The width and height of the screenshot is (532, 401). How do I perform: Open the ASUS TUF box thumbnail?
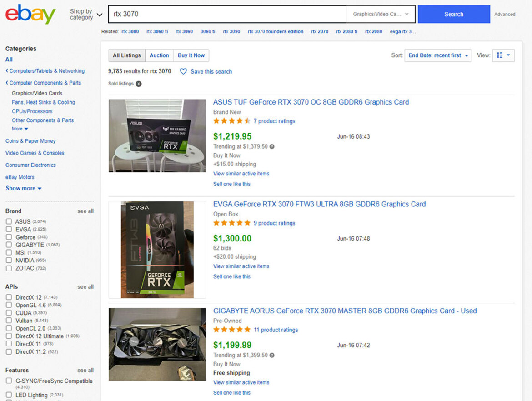tap(157, 135)
